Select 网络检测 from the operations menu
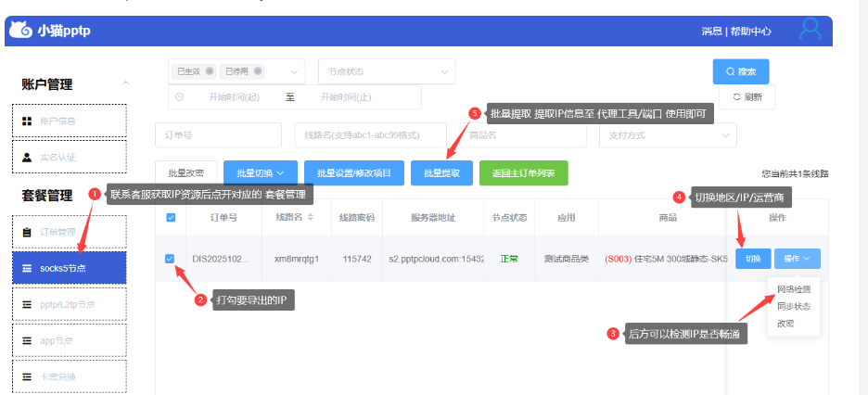Screen dimensions: 868x395 coord(794,289)
